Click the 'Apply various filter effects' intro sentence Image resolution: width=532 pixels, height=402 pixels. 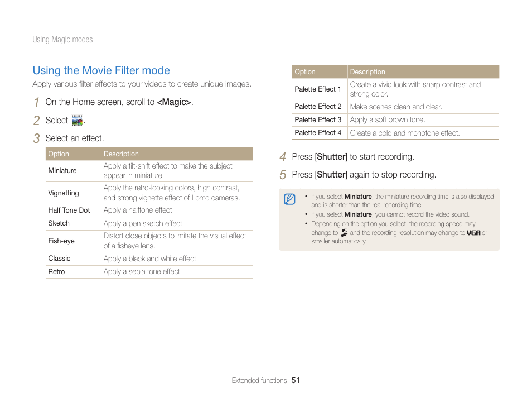pos(142,84)
